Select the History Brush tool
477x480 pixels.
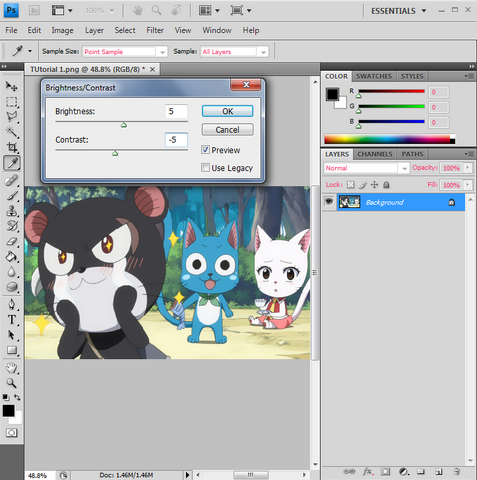11,226
